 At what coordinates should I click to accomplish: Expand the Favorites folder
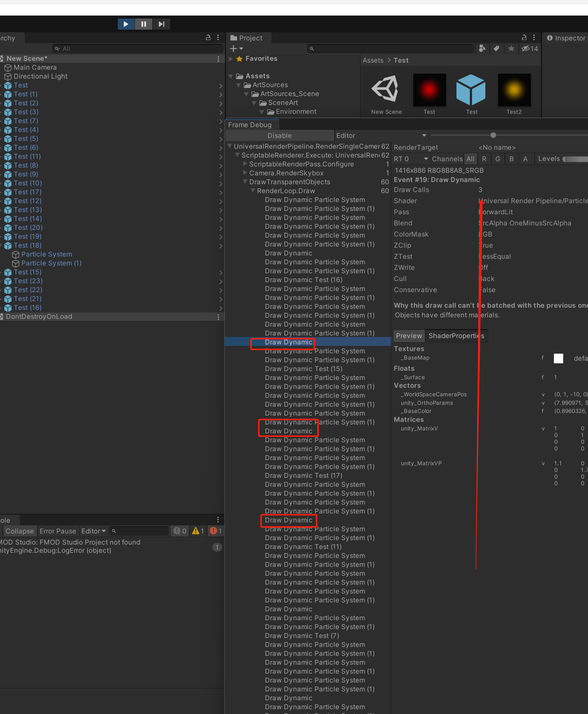coord(231,59)
